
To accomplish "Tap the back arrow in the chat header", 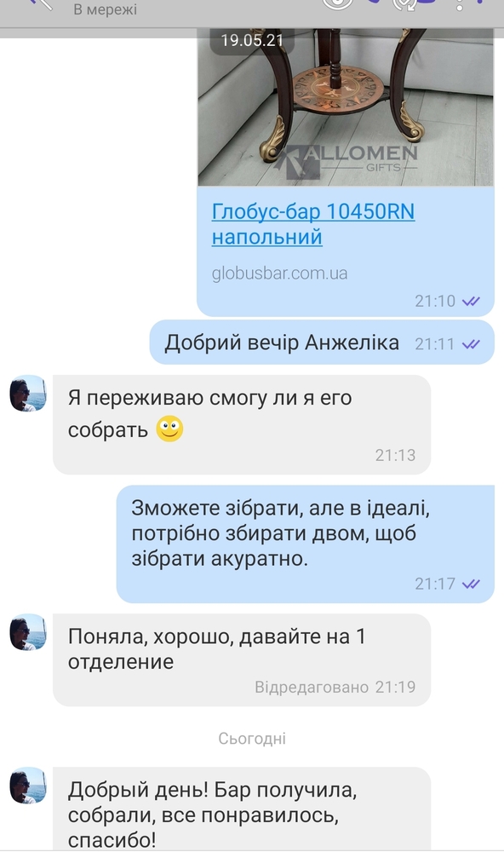I will coord(41,3).
